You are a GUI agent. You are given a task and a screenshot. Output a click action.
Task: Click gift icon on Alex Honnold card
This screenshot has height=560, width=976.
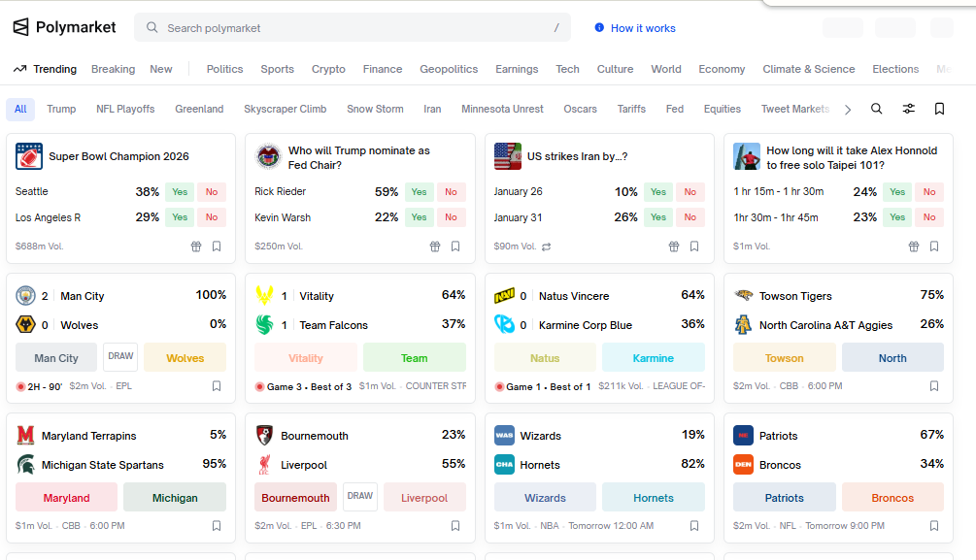click(914, 247)
